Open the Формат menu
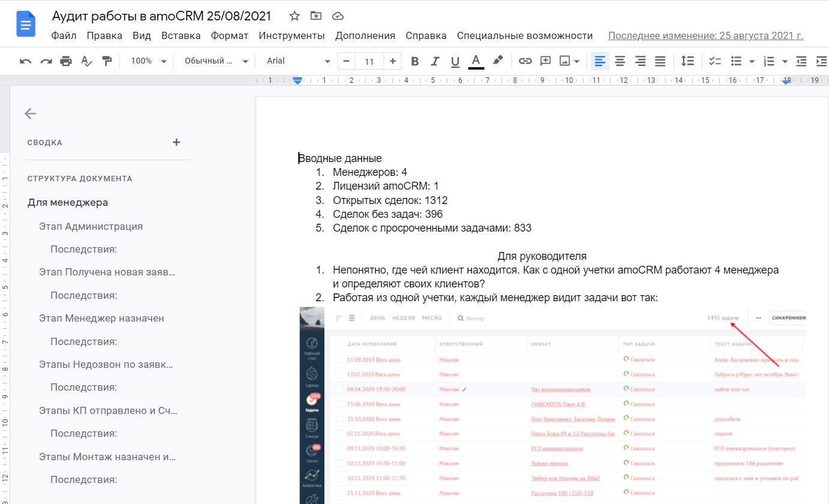Image resolution: width=829 pixels, height=504 pixels. [229, 35]
